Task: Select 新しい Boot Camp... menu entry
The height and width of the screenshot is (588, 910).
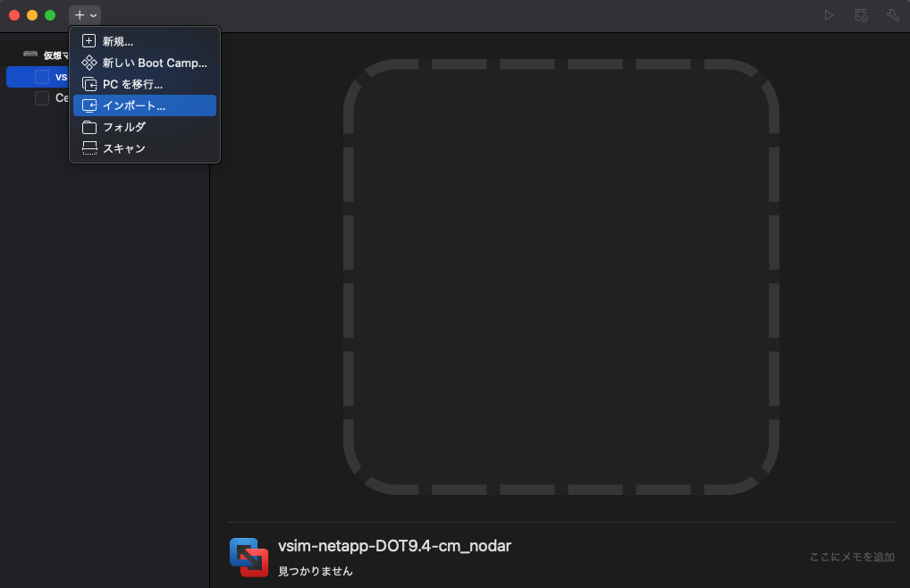Action: tap(145, 63)
